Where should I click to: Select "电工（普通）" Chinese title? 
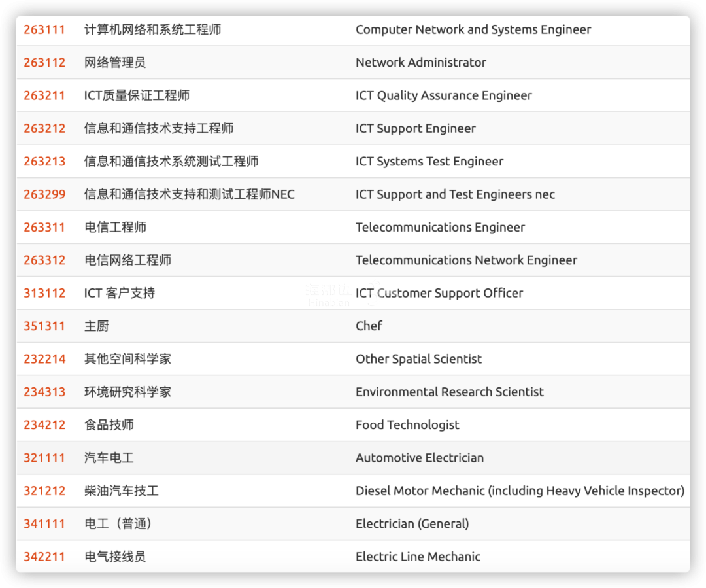(118, 524)
